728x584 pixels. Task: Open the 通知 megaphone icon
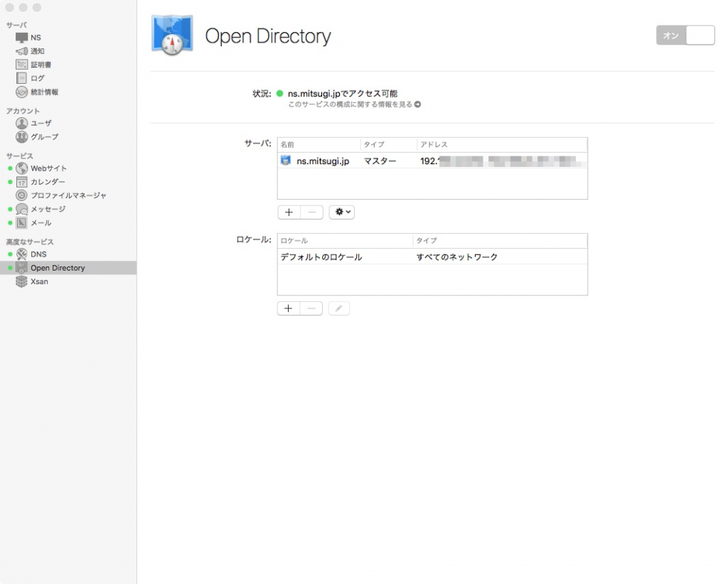[21, 51]
